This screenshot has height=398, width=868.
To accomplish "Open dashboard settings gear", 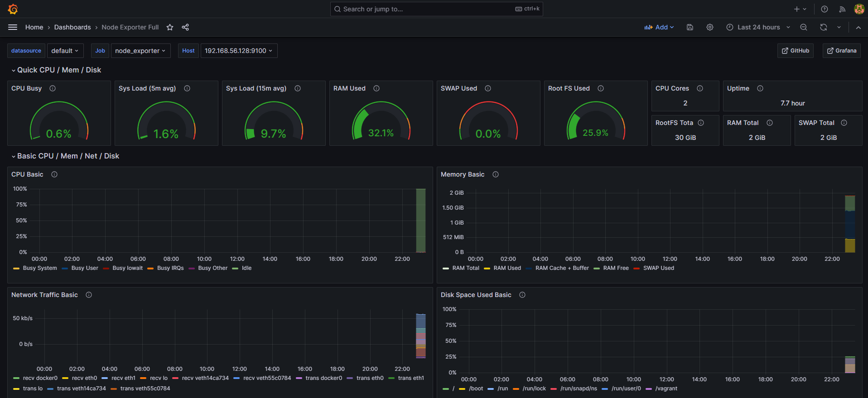I will (x=710, y=27).
